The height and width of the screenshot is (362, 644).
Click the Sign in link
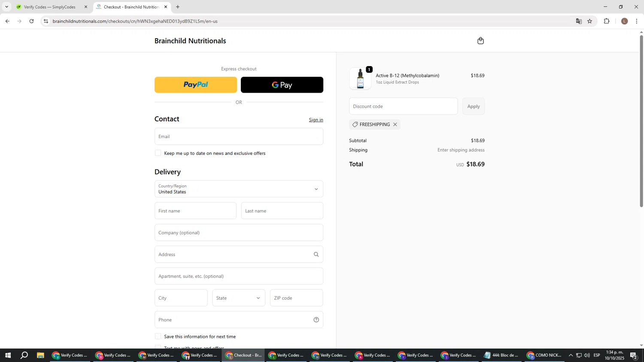pos(316,120)
